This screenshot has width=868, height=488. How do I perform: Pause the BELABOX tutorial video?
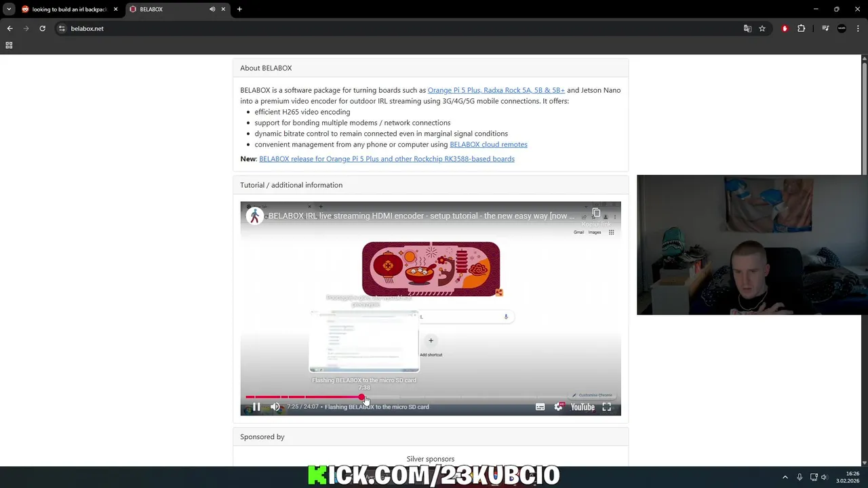click(x=256, y=407)
